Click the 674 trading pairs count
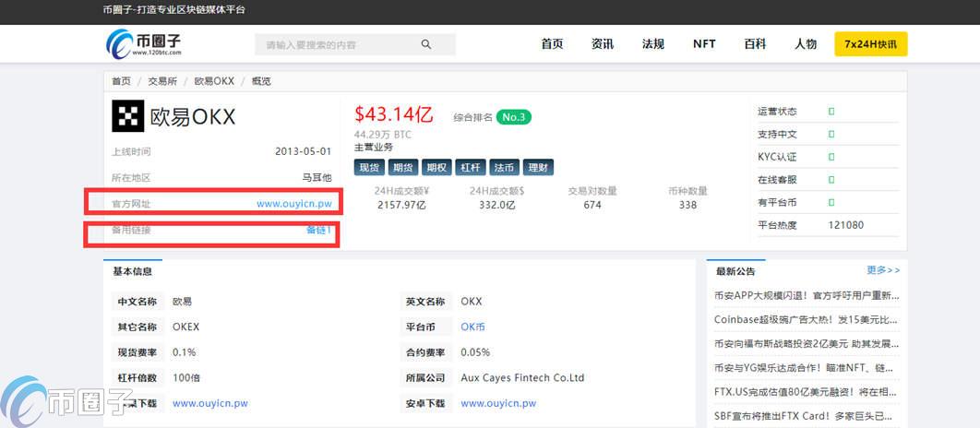The image size is (980, 428). pyautogui.click(x=592, y=205)
